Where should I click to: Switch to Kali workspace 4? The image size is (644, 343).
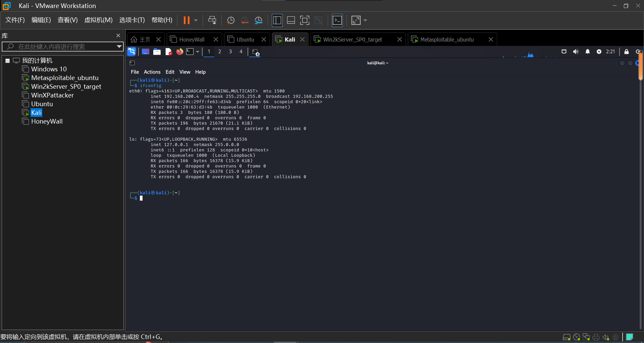point(241,52)
